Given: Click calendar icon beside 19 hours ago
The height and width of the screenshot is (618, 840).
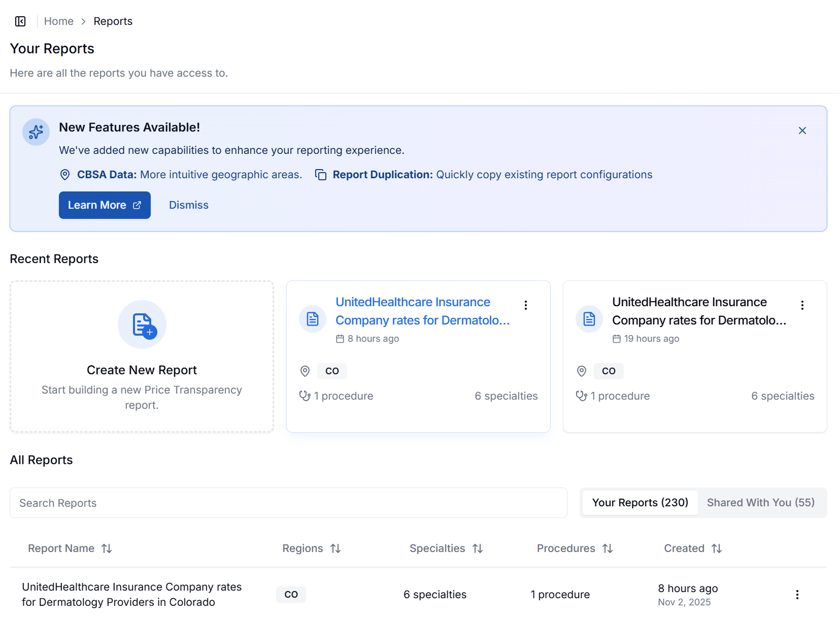Looking at the screenshot, I should coord(617,339).
